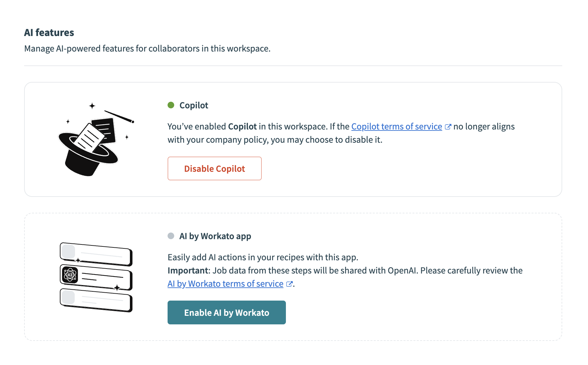
Task: Disable Copilot for this workspace
Action: point(214,168)
